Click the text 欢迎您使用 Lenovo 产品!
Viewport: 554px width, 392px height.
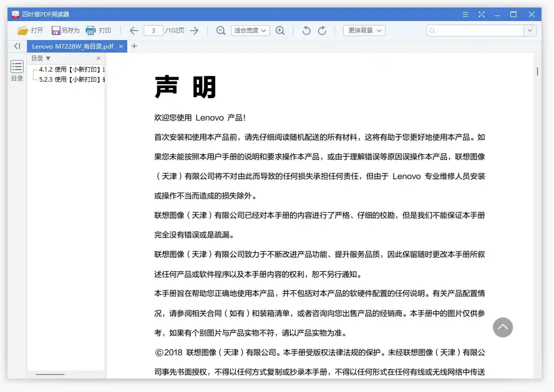pyautogui.click(x=200, y=118)
